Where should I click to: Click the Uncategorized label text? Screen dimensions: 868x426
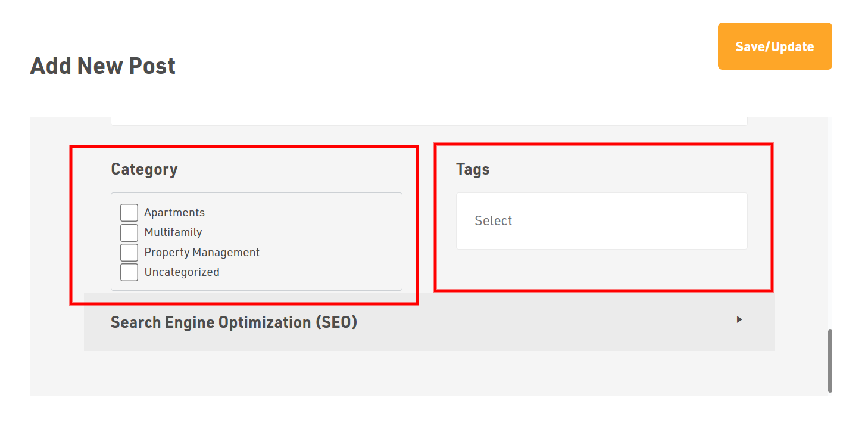tap(182, 272)
